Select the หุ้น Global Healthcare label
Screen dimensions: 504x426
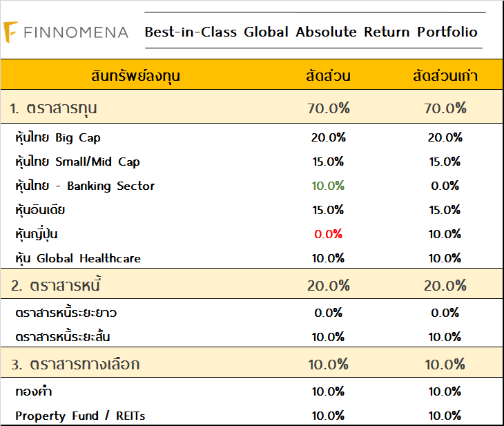click(x=77, y=258)
